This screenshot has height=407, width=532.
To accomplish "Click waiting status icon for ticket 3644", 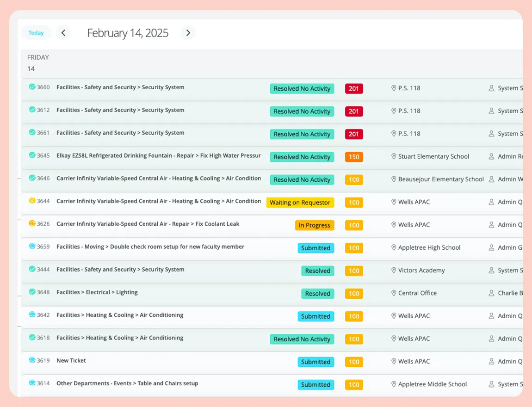I will point(32,201).
